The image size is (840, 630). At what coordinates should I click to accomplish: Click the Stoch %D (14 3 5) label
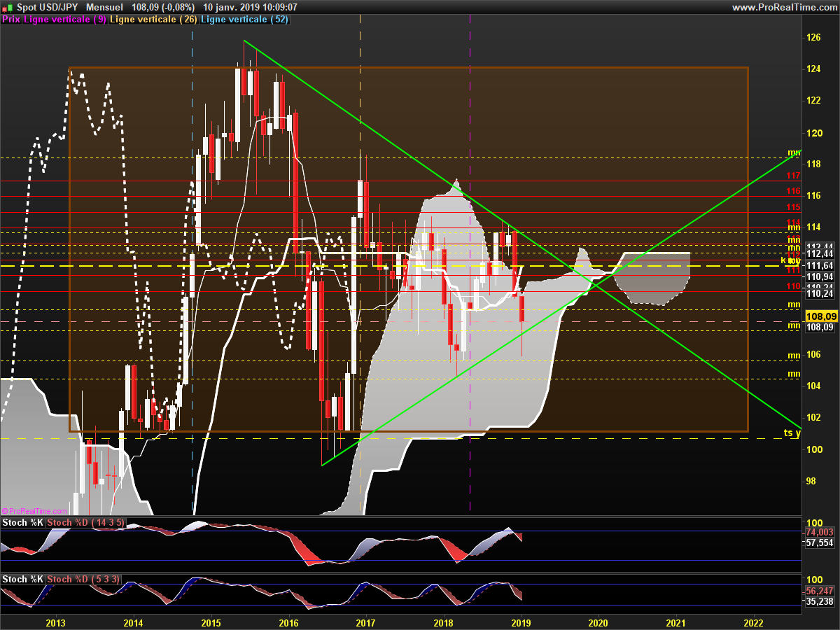tap(87, 523)
